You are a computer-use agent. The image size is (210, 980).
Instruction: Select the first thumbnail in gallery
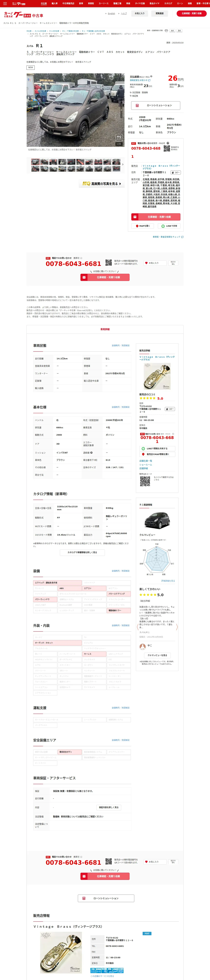tap(35, 162)
